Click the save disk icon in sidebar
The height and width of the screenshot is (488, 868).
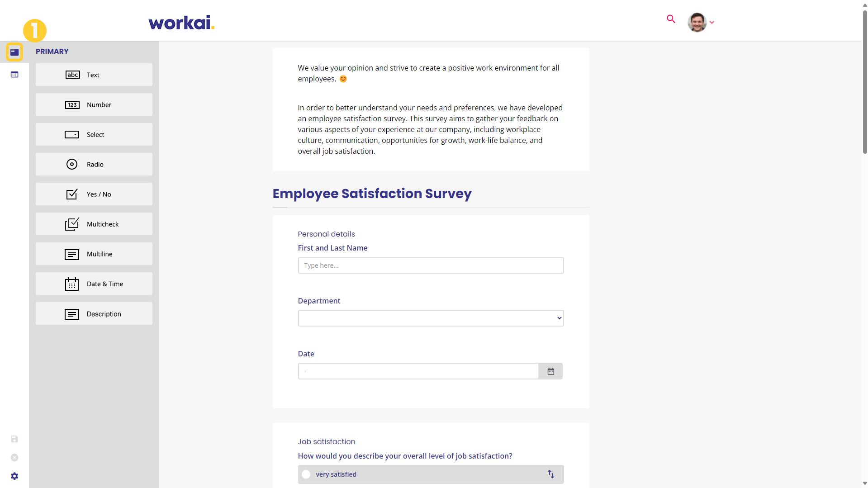click(14, 439)
